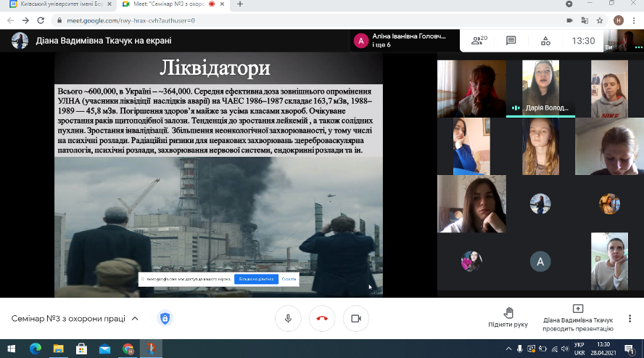Screen dimensions: 644x358
Task: Toggle the microphone button
Action: [288, 319]
